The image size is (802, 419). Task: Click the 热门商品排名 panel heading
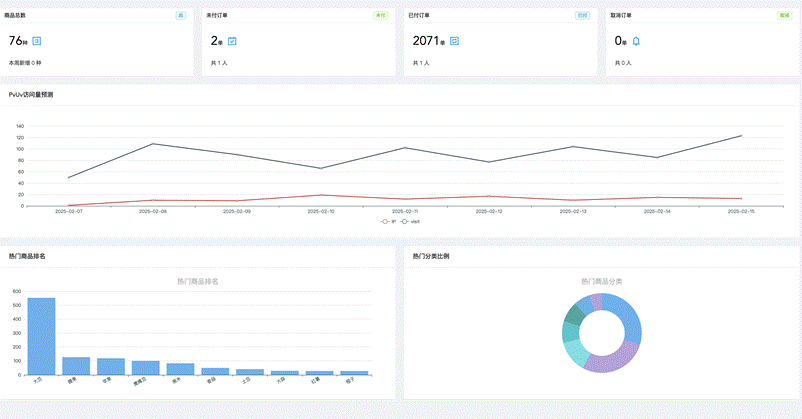coord(27,256)
